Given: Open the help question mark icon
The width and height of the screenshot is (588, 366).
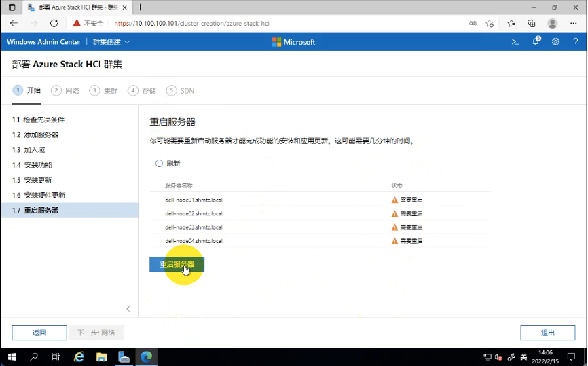Looking at the screenshot, I should tap(576, 42).
